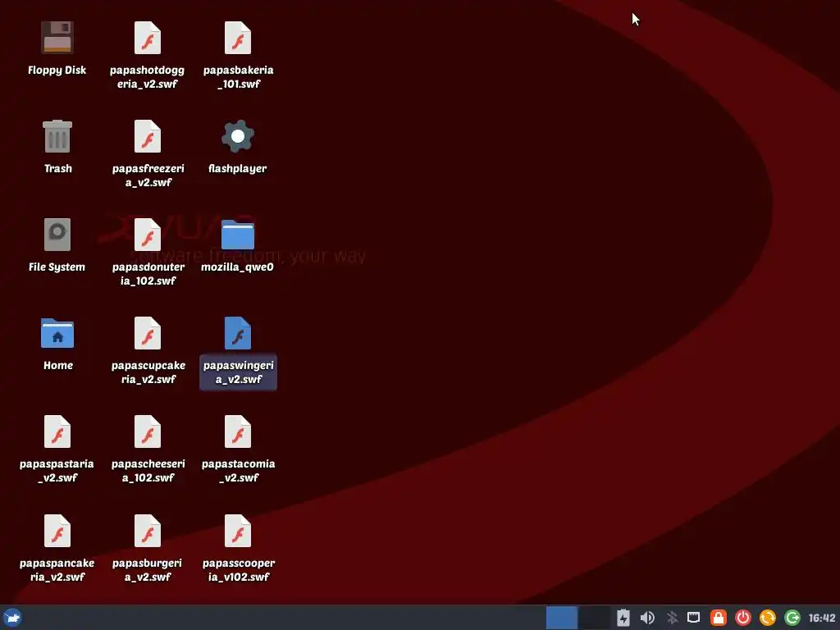Click the highlighted papaswingeria_v2.swf file icon
The image size is (840, 630).
point(238,333)
